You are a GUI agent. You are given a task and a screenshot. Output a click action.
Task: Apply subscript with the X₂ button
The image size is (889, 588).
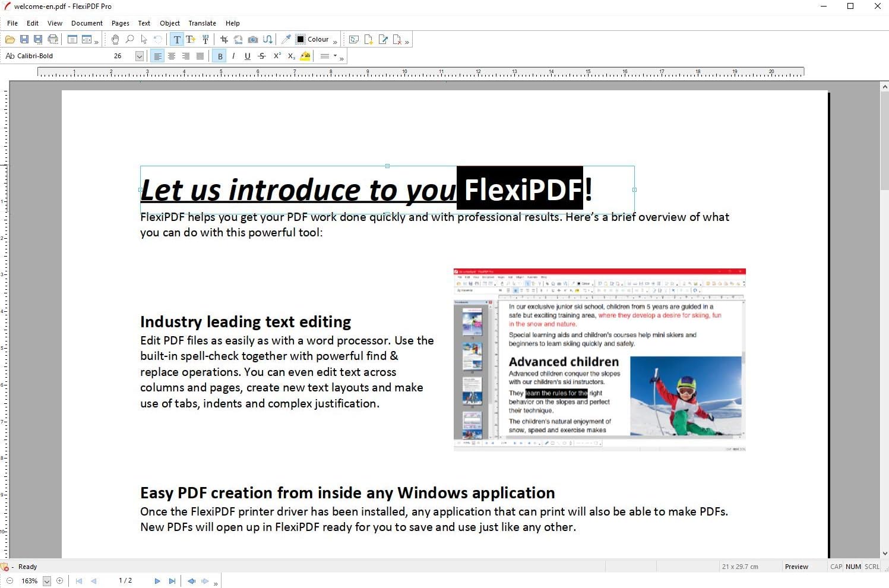click(x=291, y=56)
